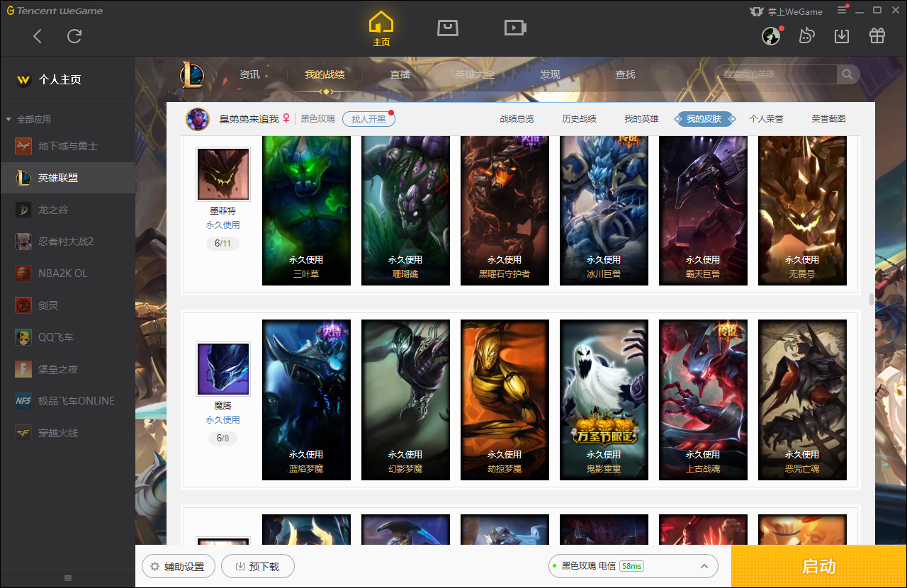Open the 劫掠梦魇 skin card
The image size is (907, 588).
(x=505, y=400)
